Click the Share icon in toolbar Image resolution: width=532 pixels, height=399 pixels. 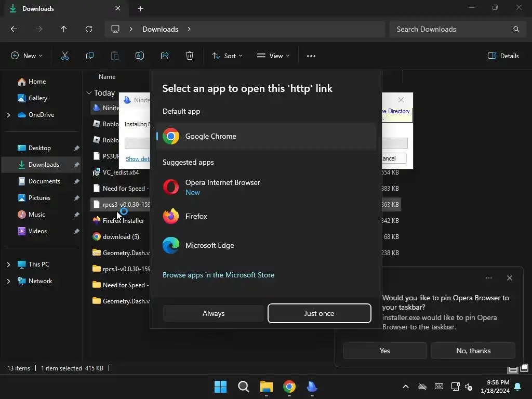pyautogui.click(x=165, y=56)
